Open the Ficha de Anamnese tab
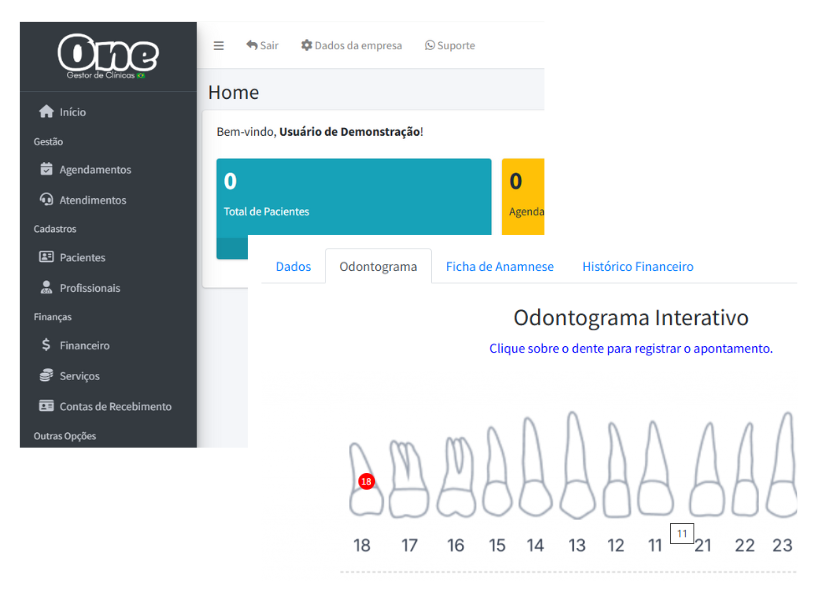 [499, 267]
